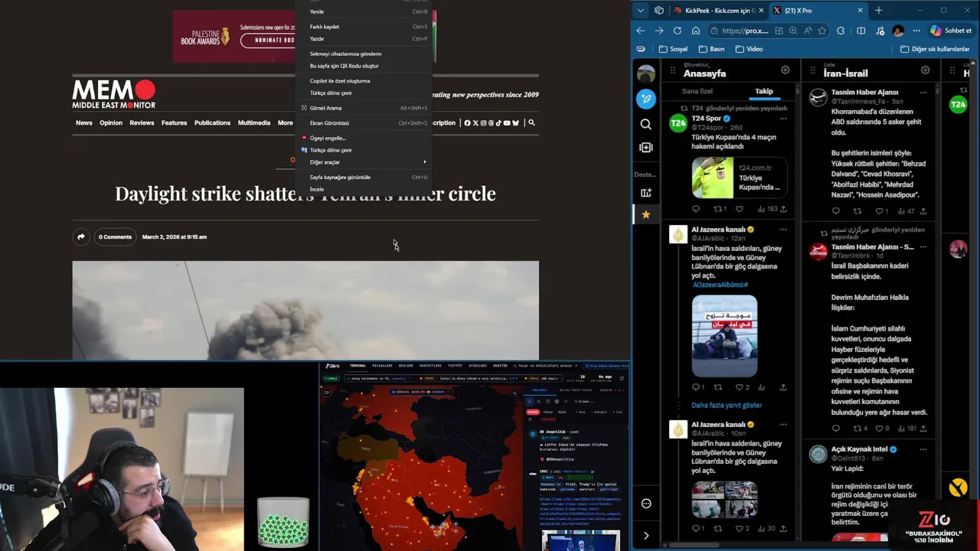The image size is (980, 551).
Task: Open Anasayfa column settings gear
Action: coord(785,70)
